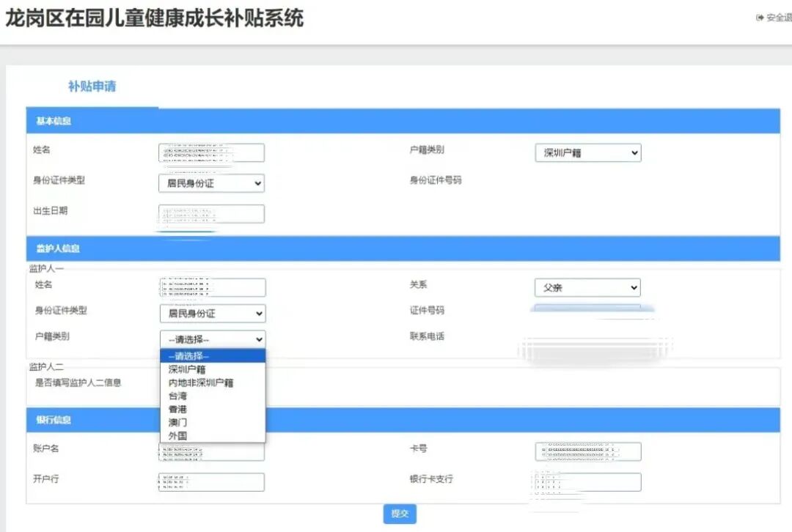
Task: Expand the child's 身份证件类型 dropdown
Action: point(211,183)
